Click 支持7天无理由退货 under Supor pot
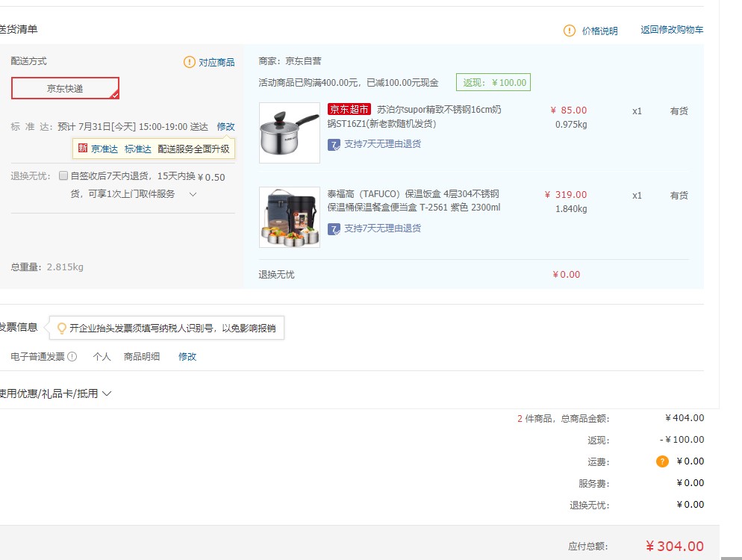 click(382, 143)
